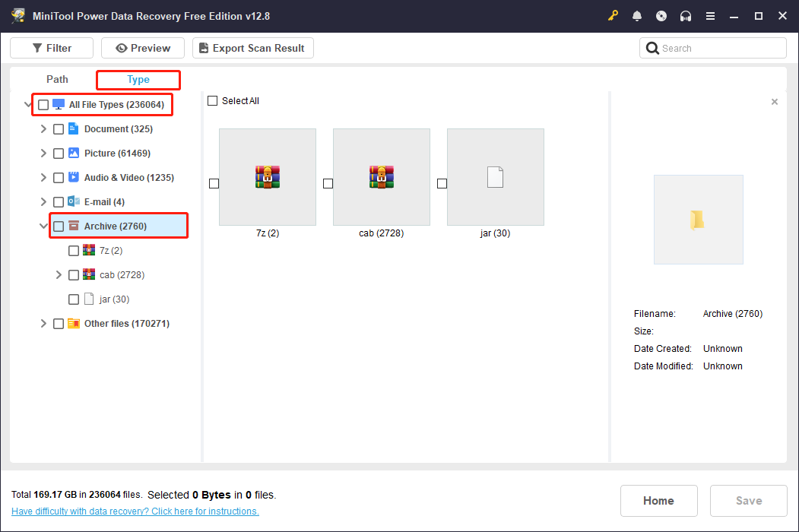
Task: Click the bootable media disc icon
Action: click(x=661, y=15)
